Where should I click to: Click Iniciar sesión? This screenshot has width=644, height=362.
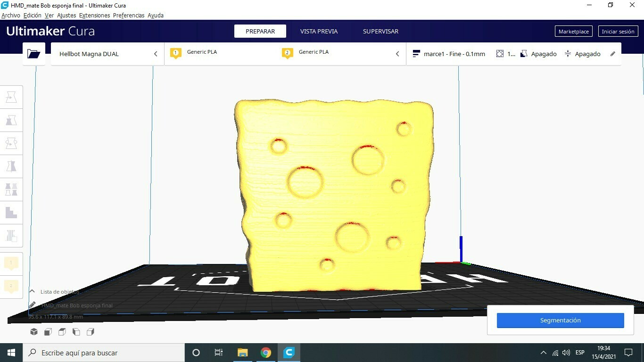618,31
